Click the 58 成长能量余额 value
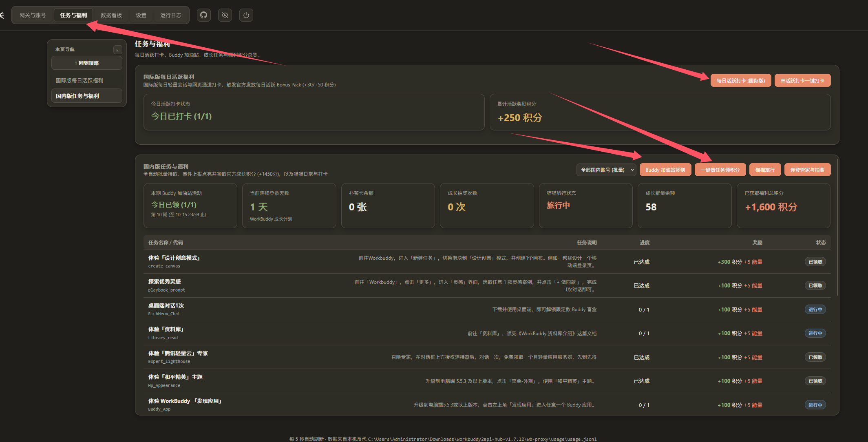 (651, 207)
